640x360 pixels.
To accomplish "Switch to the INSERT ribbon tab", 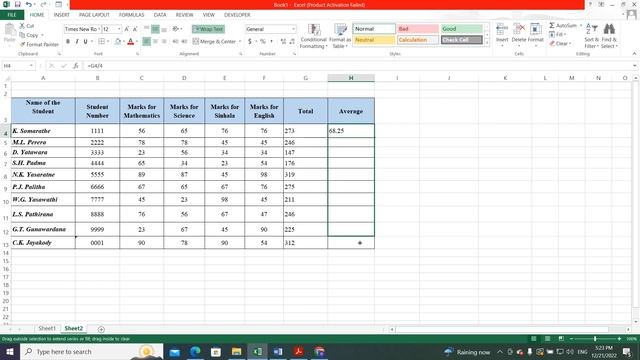I will [x=62, y=15].
